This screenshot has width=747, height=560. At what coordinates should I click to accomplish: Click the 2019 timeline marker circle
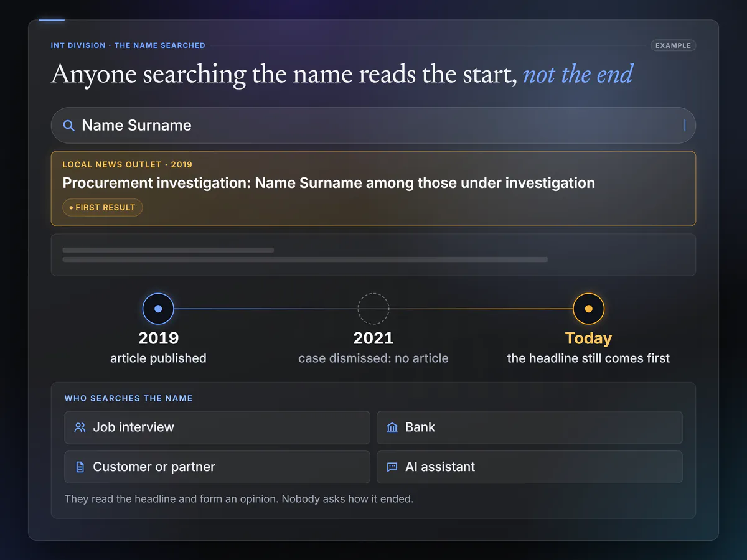(x=158, y=309)
